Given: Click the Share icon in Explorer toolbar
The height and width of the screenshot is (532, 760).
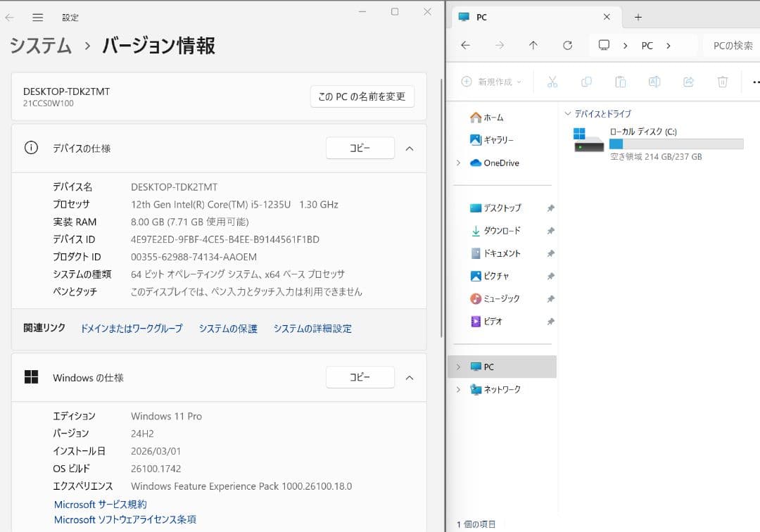Looking at the screenshot, I should pos(688,82).
